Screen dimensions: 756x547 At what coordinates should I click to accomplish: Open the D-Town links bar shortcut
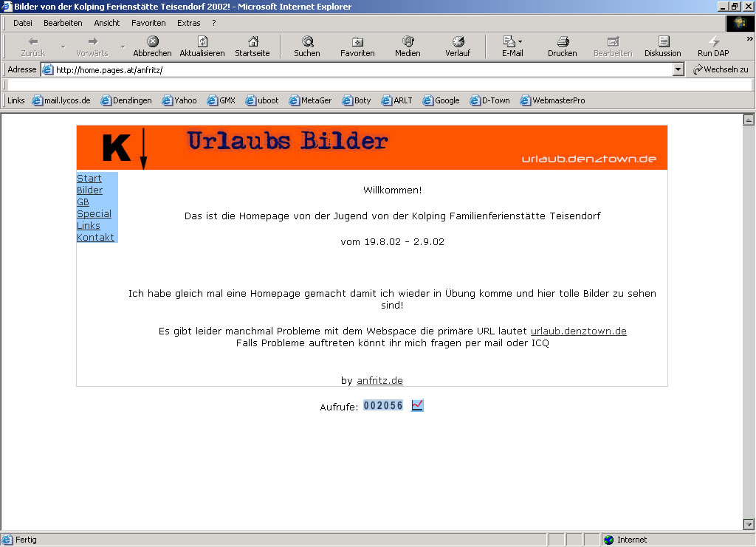tap(490, 100)
